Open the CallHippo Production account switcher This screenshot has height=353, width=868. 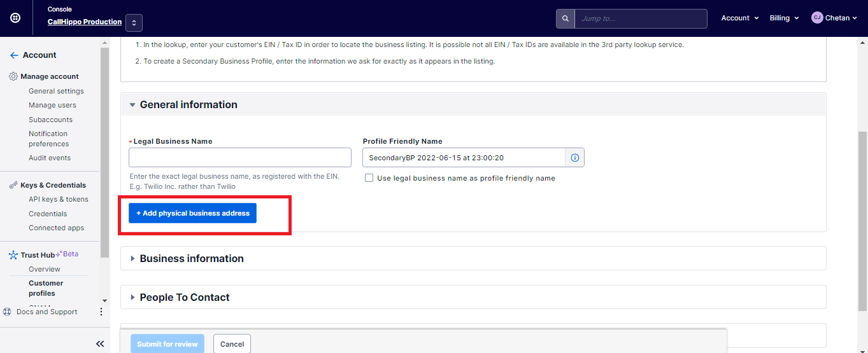[x=134, y=23]
